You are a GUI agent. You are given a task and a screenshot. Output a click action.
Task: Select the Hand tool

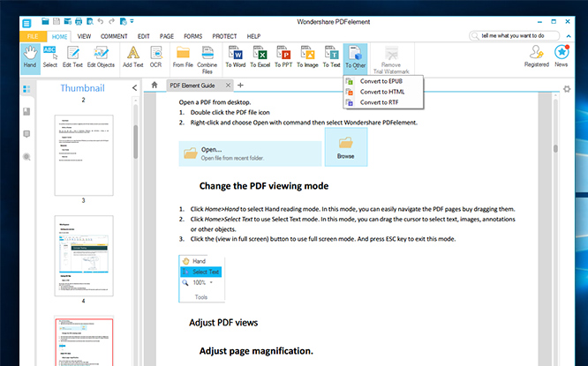coord(30,58)
